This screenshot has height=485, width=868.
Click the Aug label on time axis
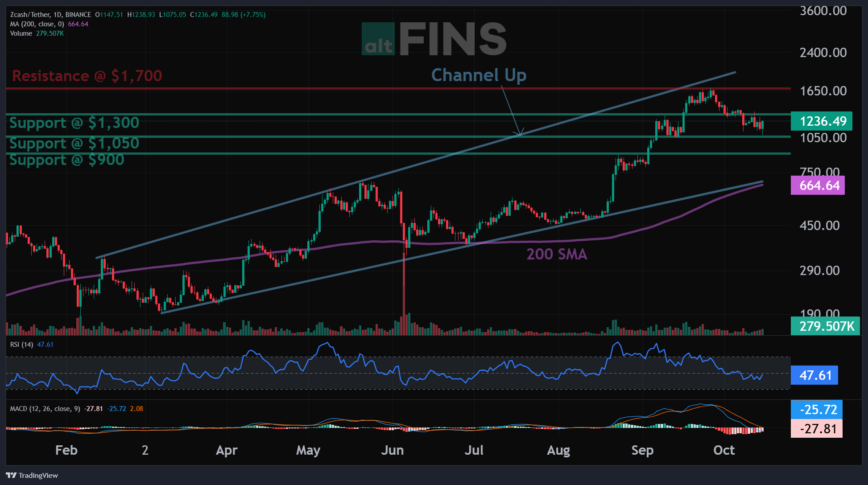(x=558, y=450)
